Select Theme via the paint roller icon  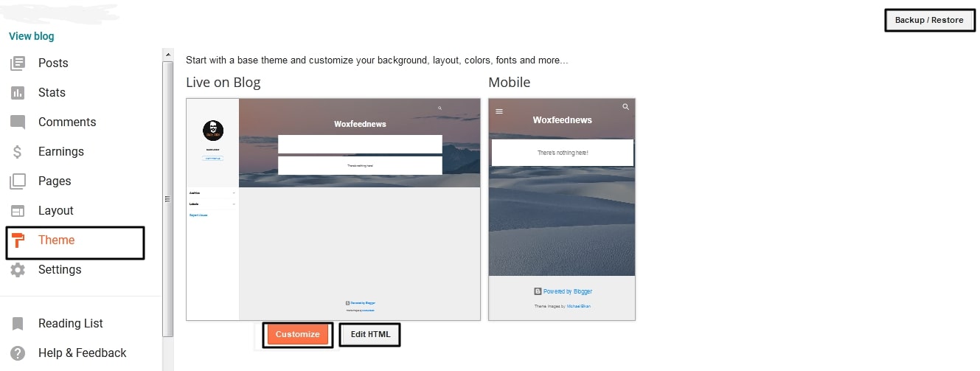point(18,240)
